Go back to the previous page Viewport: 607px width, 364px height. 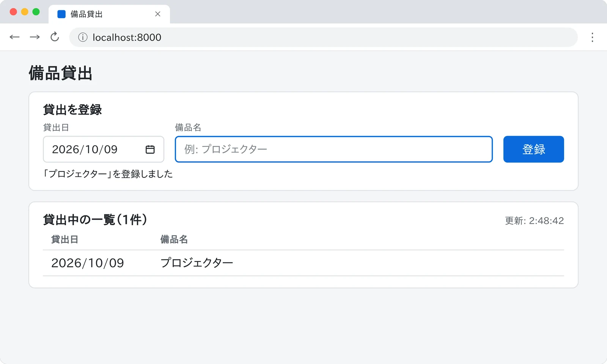click(x=14, y=37)
